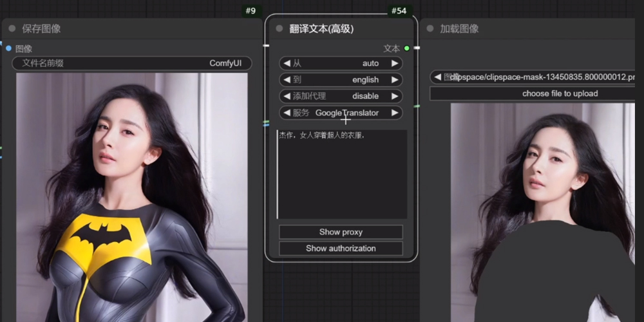Open the 到 english language dropdown
Image resolution: width=644 pixels, height=322 pixels.
coord(341,80)
